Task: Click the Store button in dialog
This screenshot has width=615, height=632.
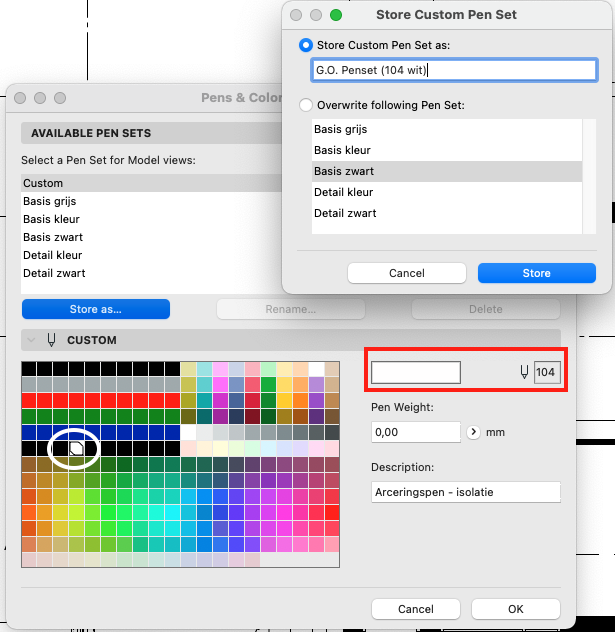Action: coord(536,273)
